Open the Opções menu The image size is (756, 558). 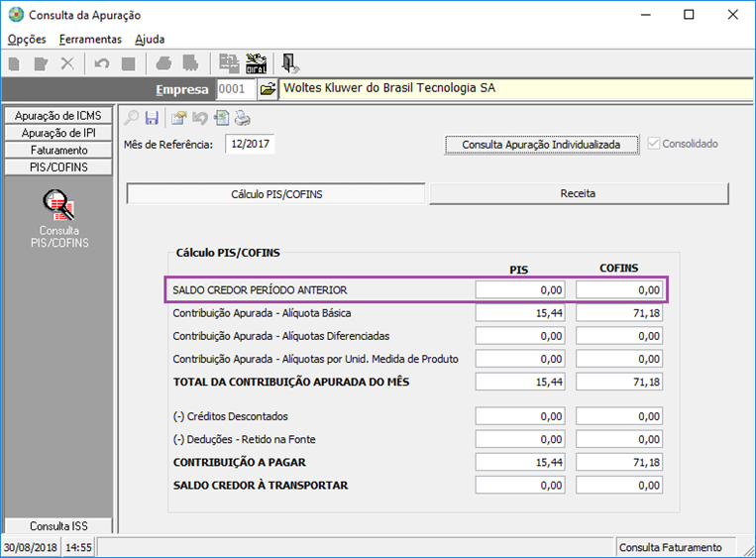tap(27, 39)
